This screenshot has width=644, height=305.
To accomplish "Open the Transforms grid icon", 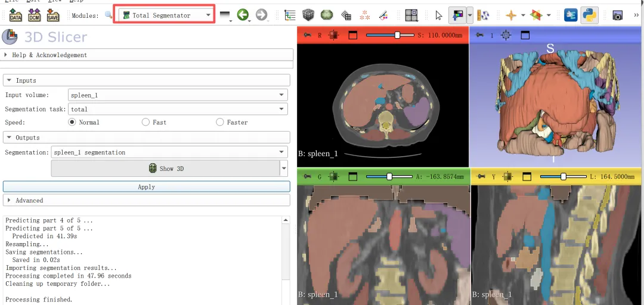I will [346, 15].
